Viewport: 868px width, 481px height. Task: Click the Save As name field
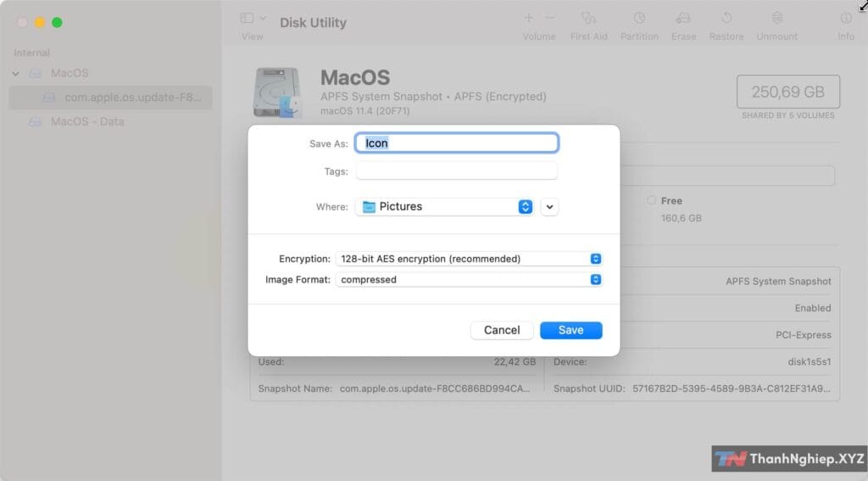click(457, 143)
